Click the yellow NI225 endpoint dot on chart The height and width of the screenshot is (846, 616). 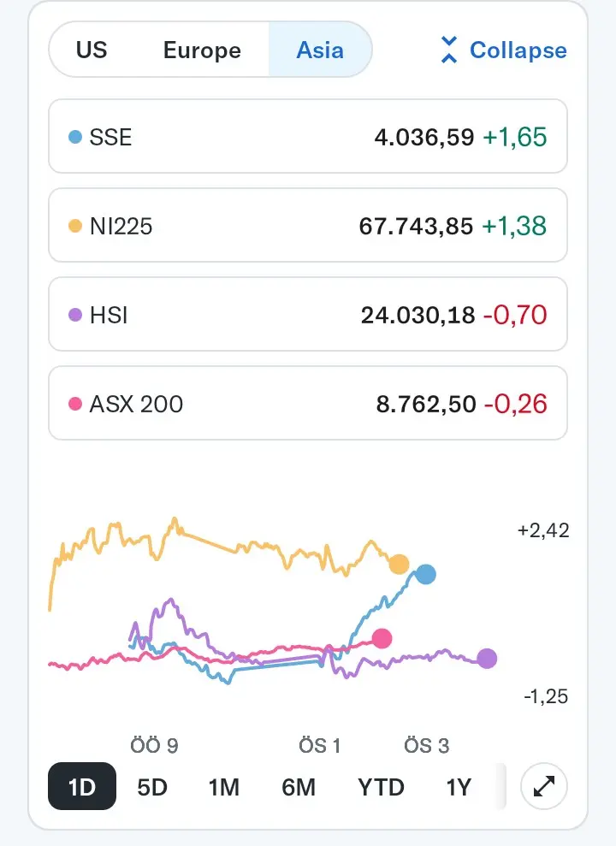[x=400, y=565]
